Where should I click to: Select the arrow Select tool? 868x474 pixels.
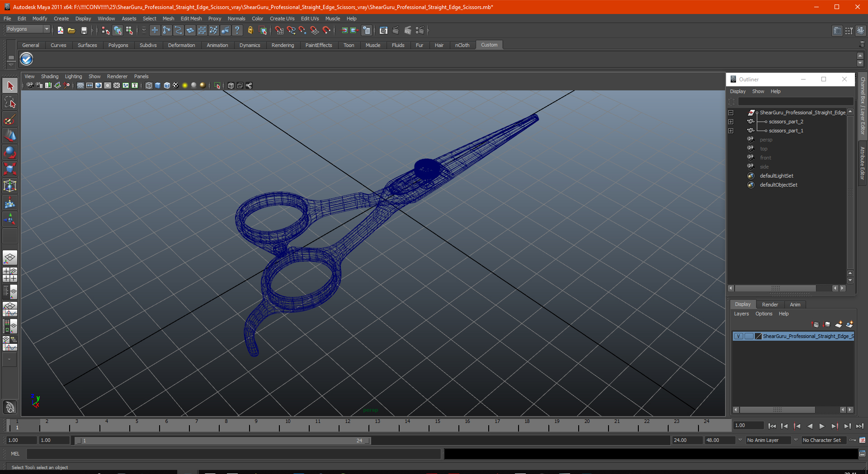(10, 85)
